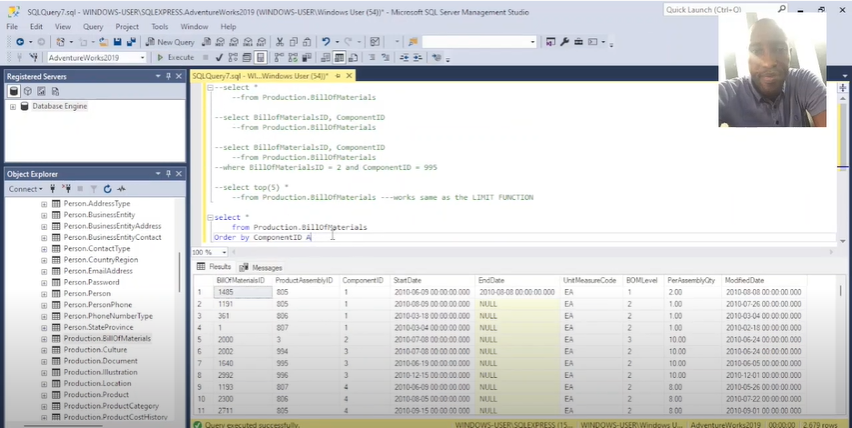This screenshot has height=428, width=852.
Task: Click the New Query toolbar button
Action: [169, 42]
